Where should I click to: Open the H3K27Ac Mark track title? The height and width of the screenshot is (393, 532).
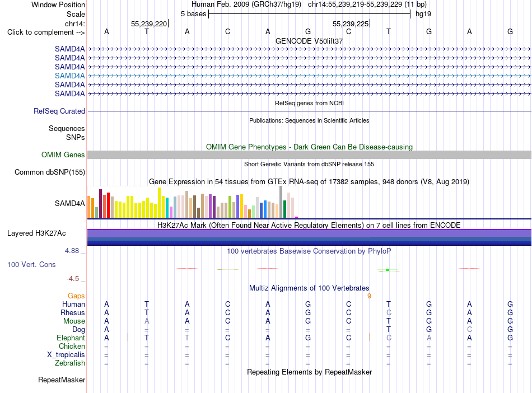click(309, 226)
